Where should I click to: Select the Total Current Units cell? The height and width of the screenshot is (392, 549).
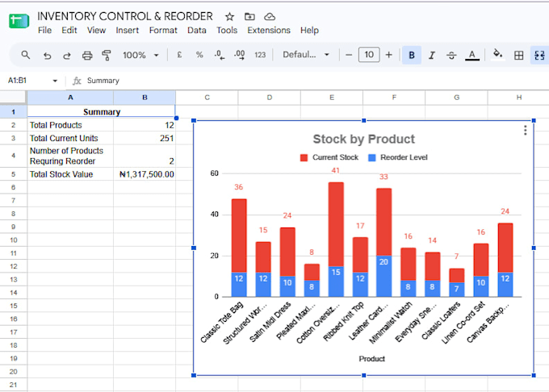(70, 139)
